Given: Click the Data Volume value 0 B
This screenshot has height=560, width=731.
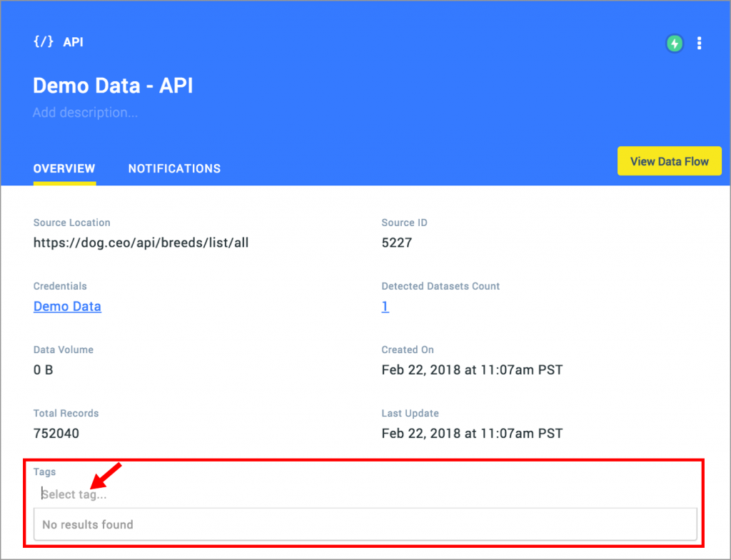Looking at the screenshot, I should [44, 370].
